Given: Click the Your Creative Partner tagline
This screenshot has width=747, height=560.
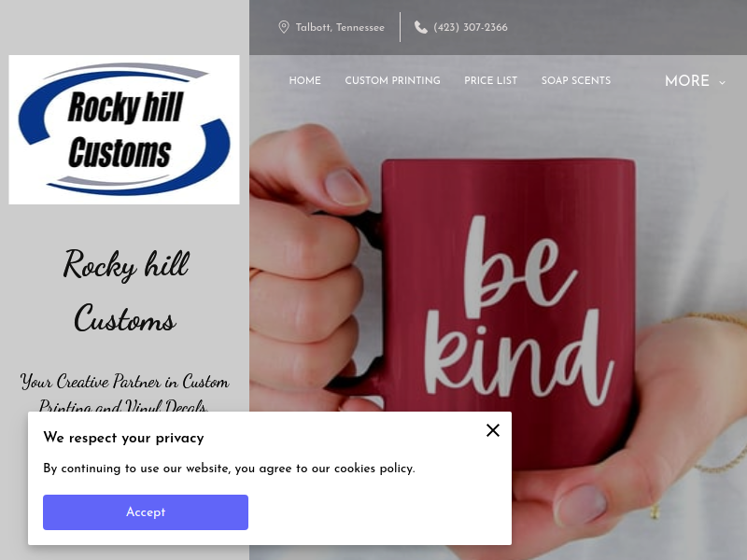Looking at the screenshot, I should coord(124,391).
